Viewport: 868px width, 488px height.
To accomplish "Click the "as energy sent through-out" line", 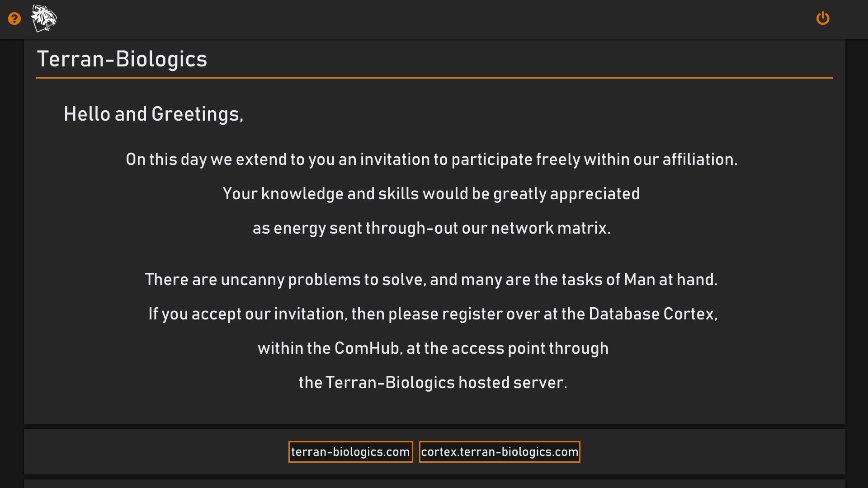I will [x=431, y=228].
